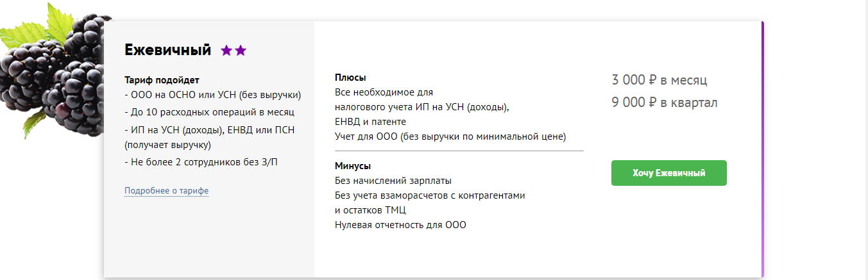Select the "9 000 ₽ в квартал" price

point(664,103)
